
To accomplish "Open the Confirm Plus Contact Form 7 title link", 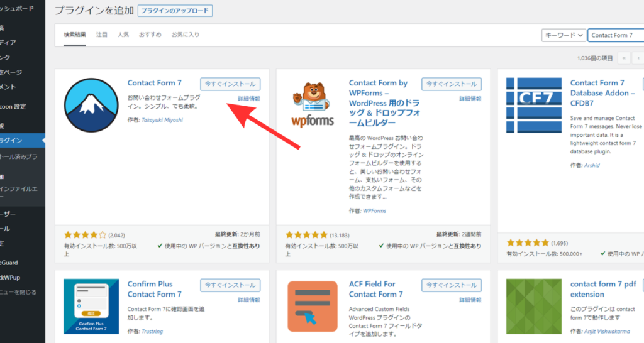I will pyautogui.click(x=155, y=289).
